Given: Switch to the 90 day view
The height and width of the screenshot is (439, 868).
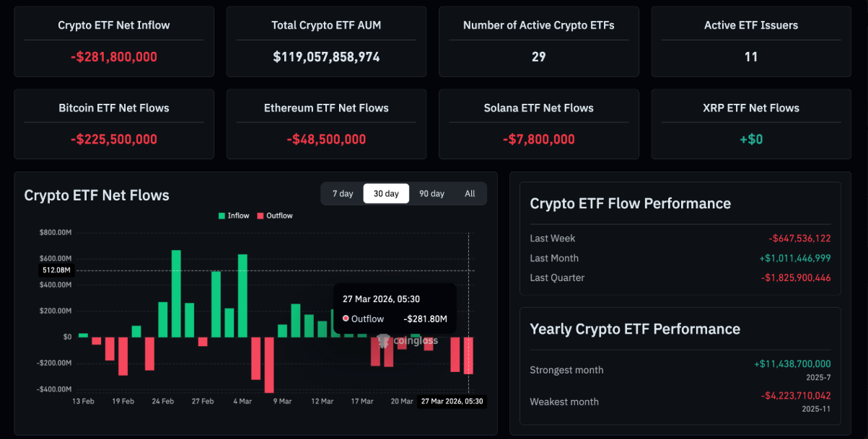Looking at the screenshot, I should (x=431, y=193).
